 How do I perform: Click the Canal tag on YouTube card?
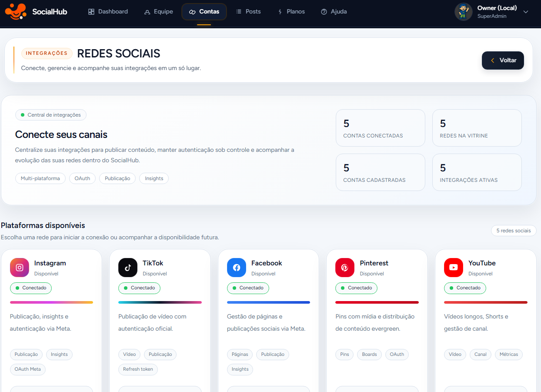tap(481, 355)
